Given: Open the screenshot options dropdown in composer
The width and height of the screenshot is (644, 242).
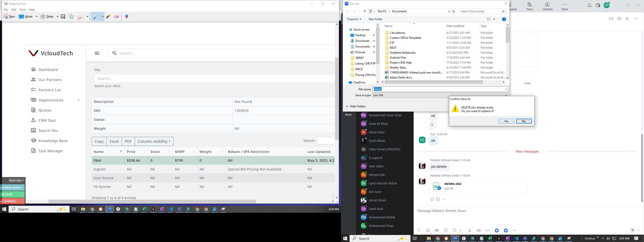Looking at the screenshot, I should coord(461,230).
